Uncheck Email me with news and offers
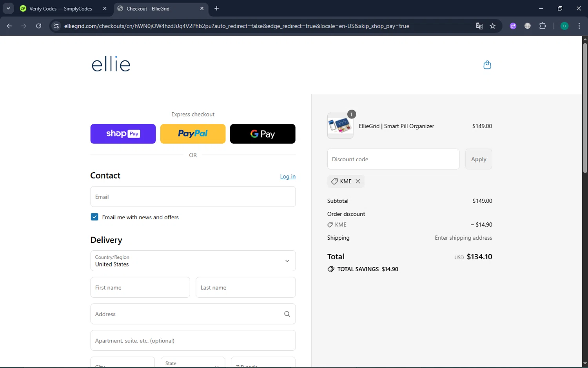This screenshot has height=368, width=588. coord(94,217)
